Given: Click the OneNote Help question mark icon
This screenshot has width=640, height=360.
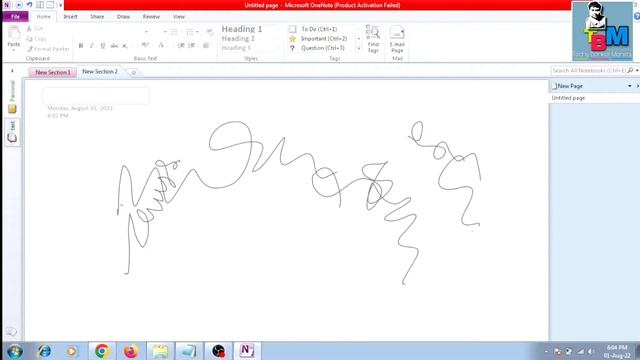Looking at the screenshot, I should [637, 16].
